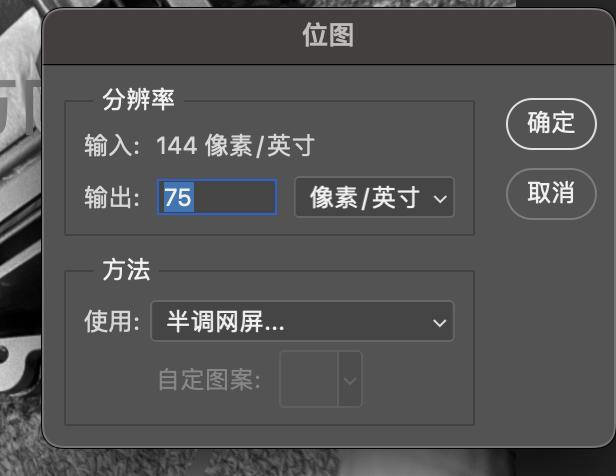Click the 使用: label
This screenshot has width=616, height=476.
click(x=112, y=321)
